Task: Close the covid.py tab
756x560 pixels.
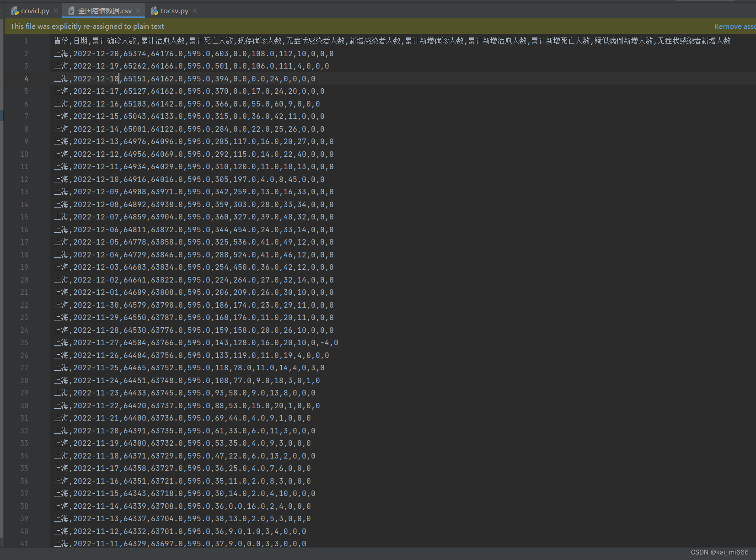Action: tap(56, 11)
